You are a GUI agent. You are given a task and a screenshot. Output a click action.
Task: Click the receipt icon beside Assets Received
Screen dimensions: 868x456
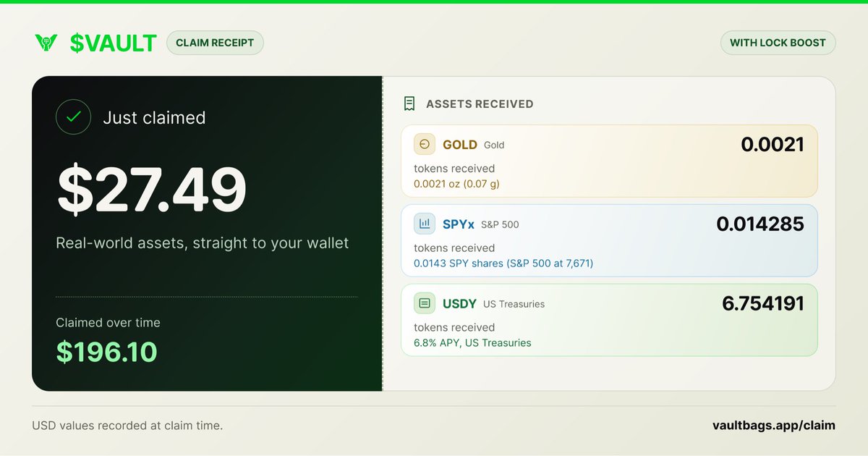coord(409,104)
